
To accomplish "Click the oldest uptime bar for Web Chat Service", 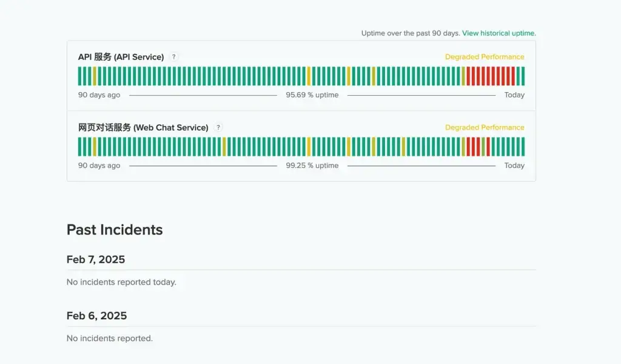I will click(79, 146).
